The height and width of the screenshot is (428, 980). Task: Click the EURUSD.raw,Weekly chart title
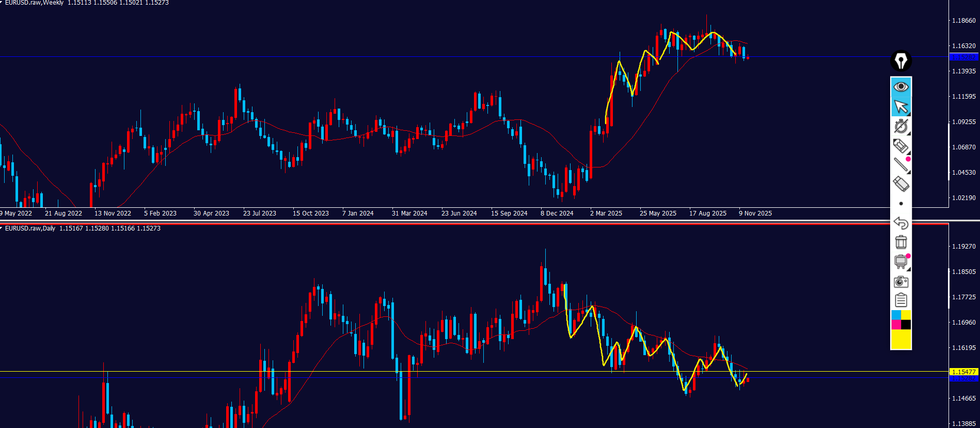tap(34, 3)
